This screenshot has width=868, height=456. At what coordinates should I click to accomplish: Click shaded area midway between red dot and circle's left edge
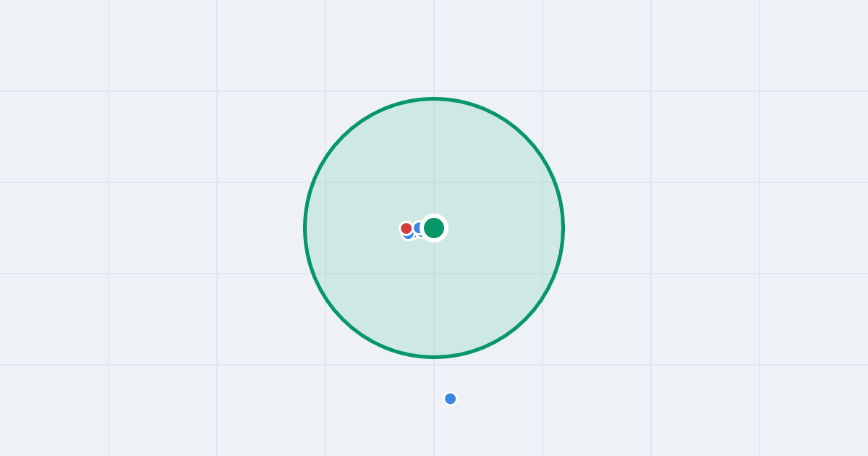point(354,228)
